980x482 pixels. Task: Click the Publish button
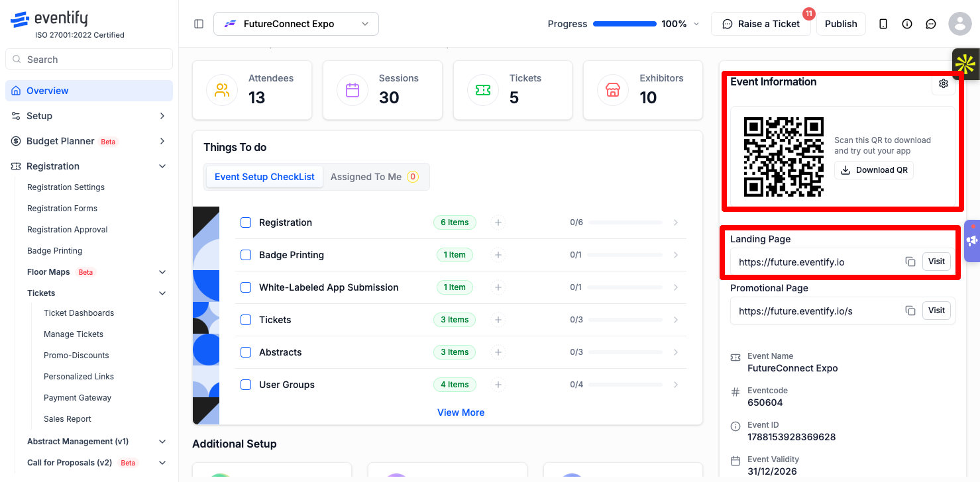coord(841,24)
